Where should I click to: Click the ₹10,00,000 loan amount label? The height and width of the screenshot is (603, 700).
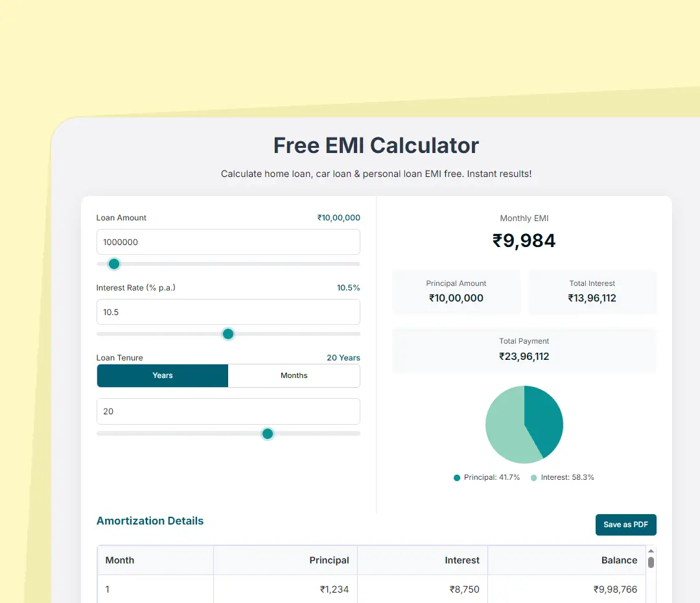point(338,218)
